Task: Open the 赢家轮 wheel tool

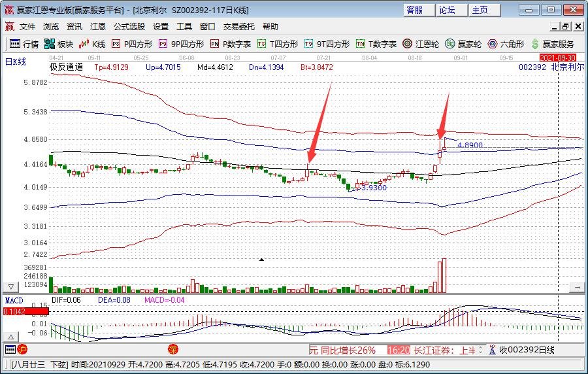Action: coord(463,44)
